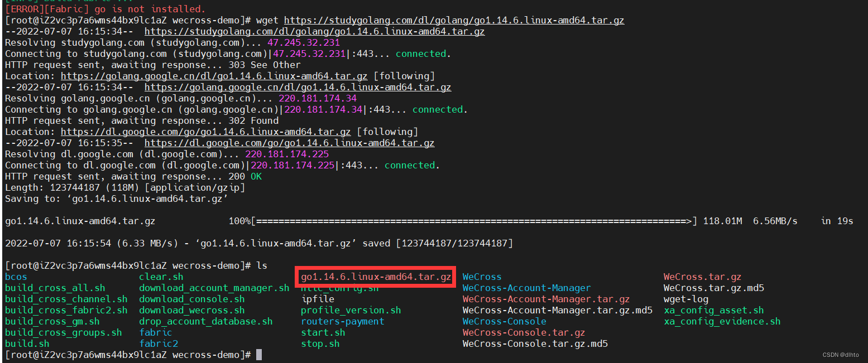Select the 'start.sh' file
Image resolution: width=868 pixels, height=363 pixels.
tap(323, 333)
